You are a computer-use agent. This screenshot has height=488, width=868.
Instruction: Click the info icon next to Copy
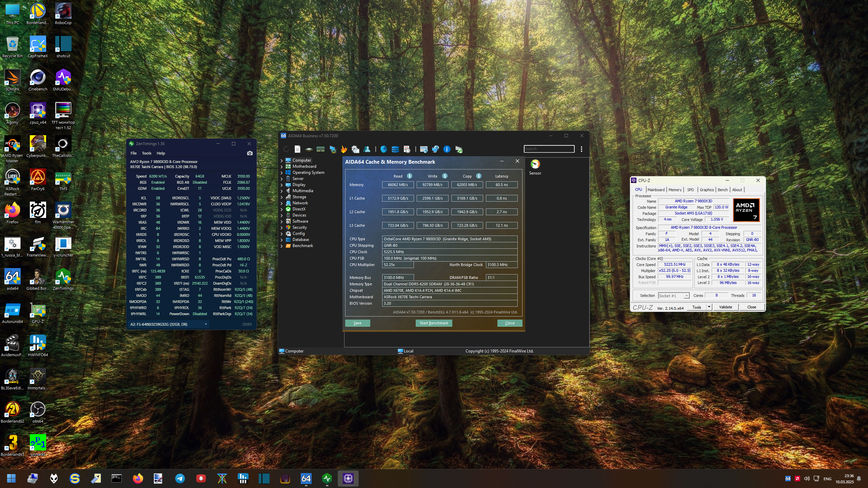[x=479, y=176]
